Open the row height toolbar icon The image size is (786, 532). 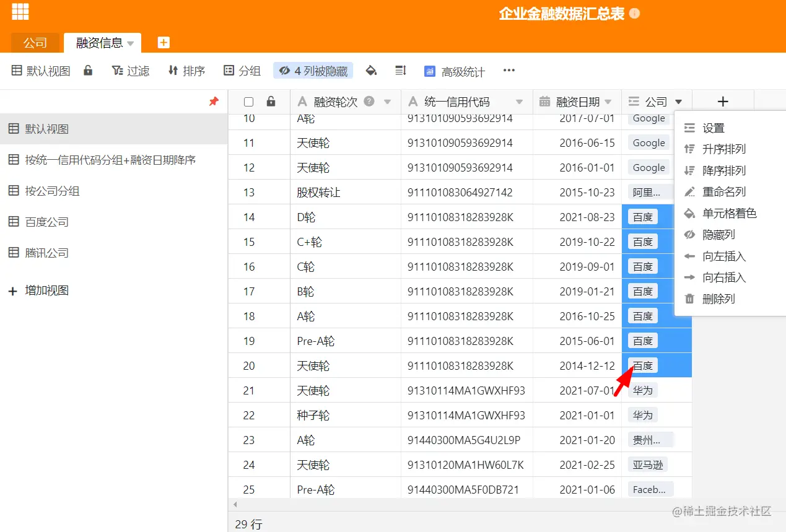[401, 71]
